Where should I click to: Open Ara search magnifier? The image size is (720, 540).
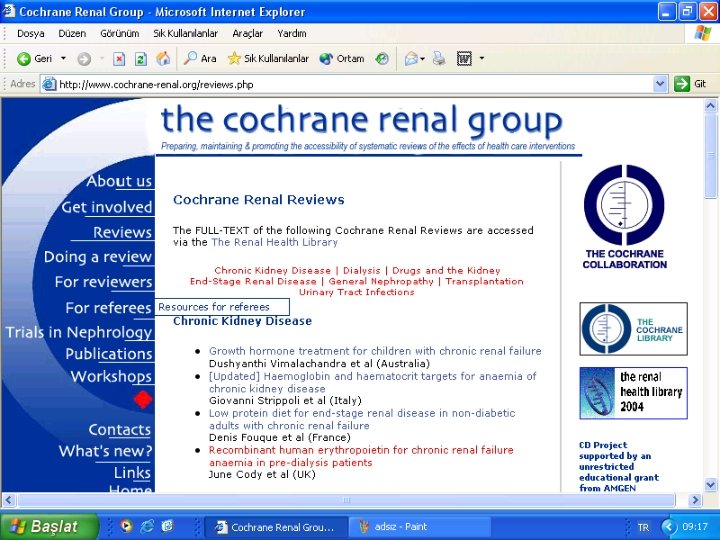tap(200, 58)
